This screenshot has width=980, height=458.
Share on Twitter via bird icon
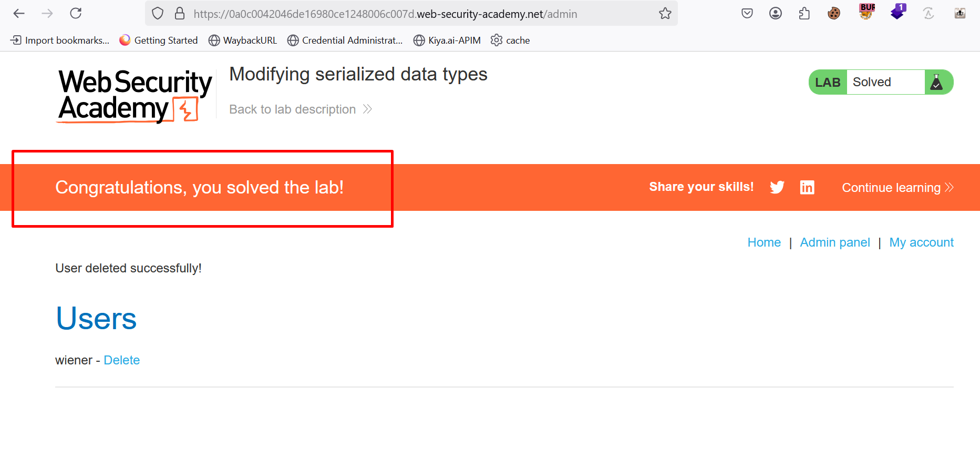(777, 187)
